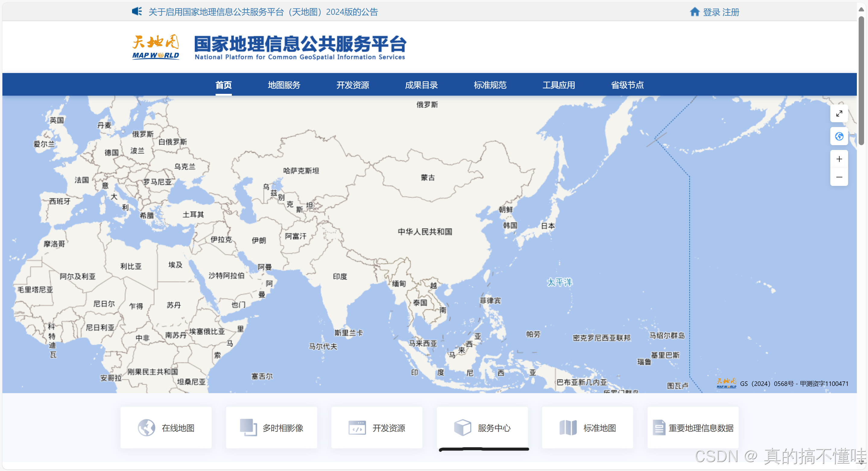Click the announcement speaker icon

(x=137, y=11)
